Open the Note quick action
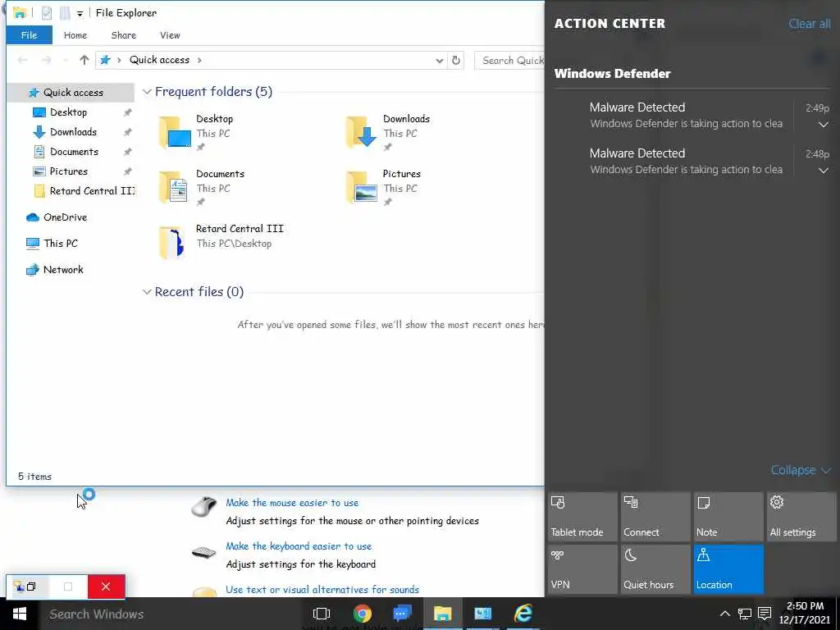 pyautogui.click(x=728, y=517)
